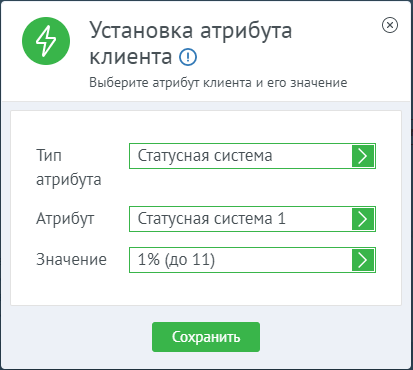
Task: Click the 'Выберите атрибут клиента и его значение' subtitle
Action: click(218, 82)
